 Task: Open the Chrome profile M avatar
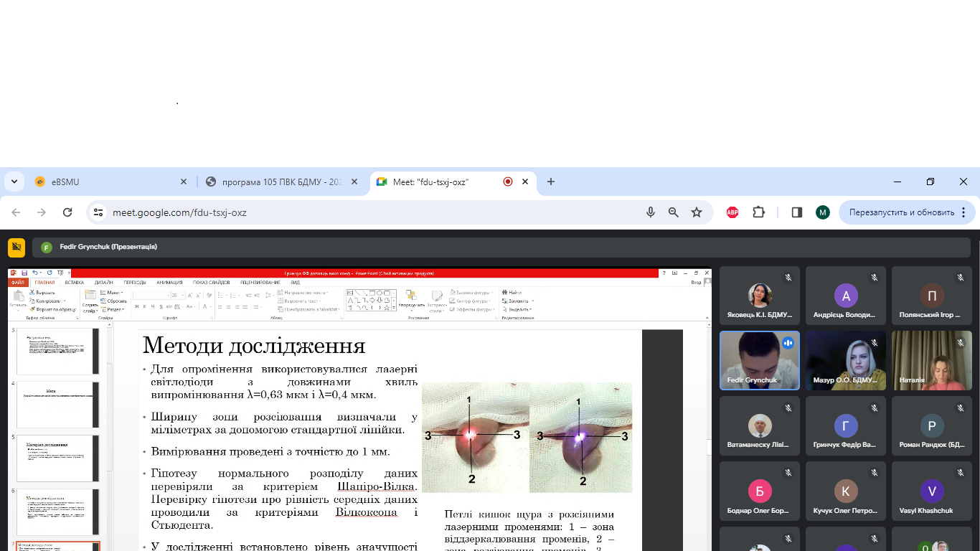pos(822,212)
